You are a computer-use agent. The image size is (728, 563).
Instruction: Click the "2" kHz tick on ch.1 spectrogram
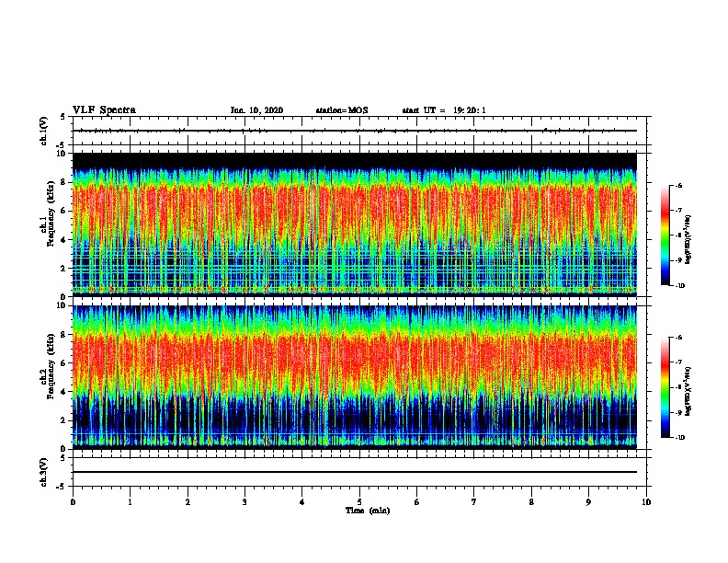[x=63, y=269]
